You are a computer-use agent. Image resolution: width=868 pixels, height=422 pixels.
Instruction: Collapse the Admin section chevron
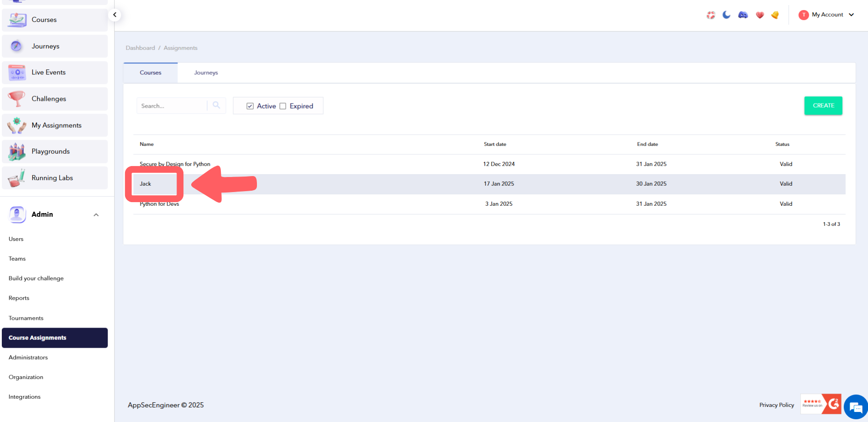(x=96, y=215)
